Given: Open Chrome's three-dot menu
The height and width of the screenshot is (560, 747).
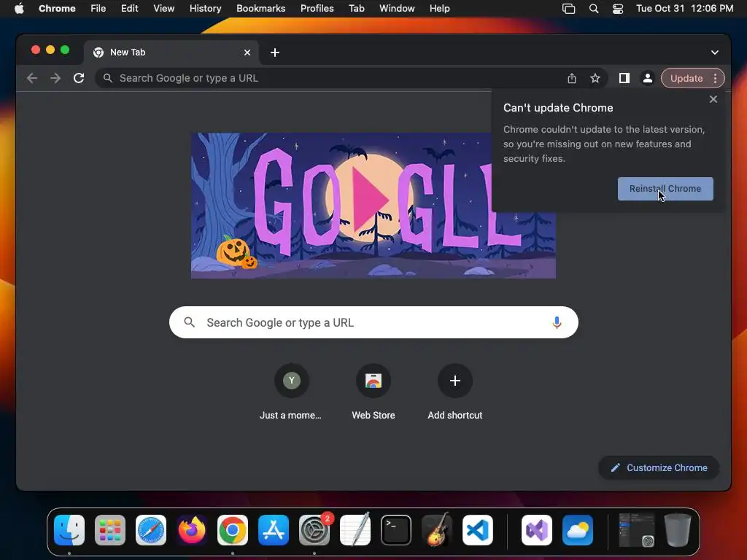Looking at the screenshot, I should pyautogui.click(x=715, y=78).
